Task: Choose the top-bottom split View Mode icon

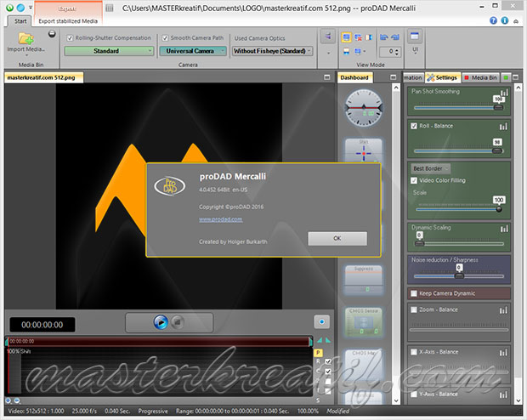Action: coord(347,51)
